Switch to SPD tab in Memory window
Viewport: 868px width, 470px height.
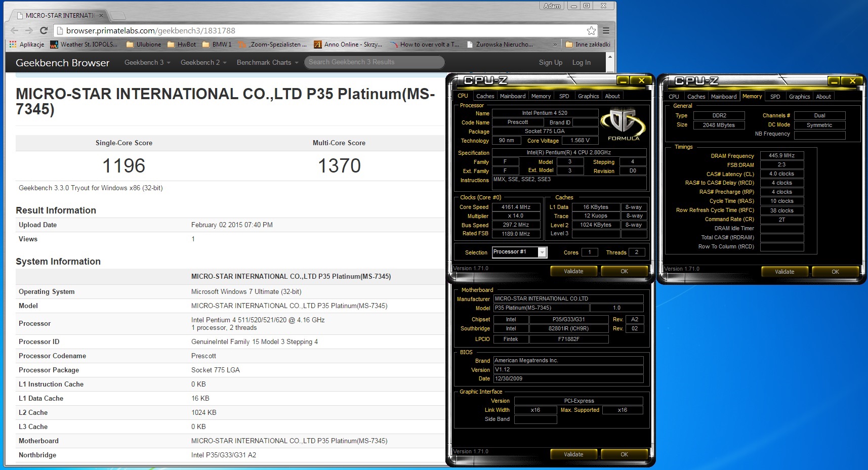pos(775,97)
